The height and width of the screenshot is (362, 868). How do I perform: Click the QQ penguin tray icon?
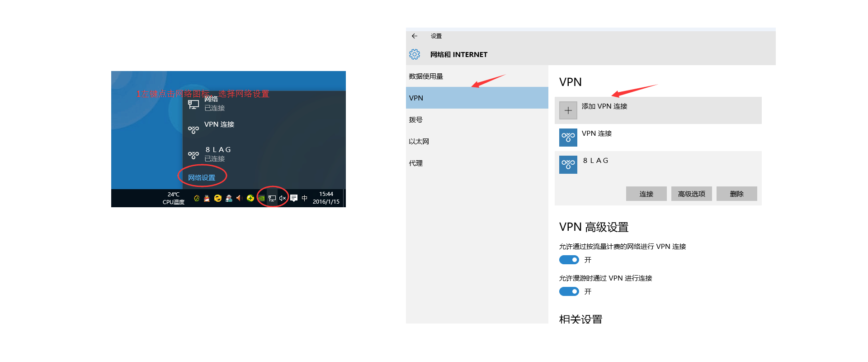207,198
